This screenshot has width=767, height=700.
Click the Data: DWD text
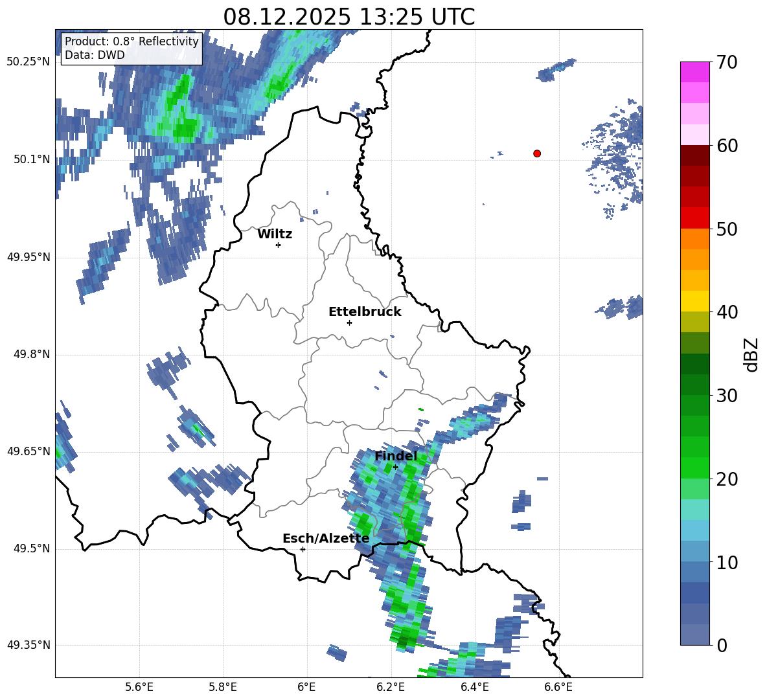[x=95, y=55]
